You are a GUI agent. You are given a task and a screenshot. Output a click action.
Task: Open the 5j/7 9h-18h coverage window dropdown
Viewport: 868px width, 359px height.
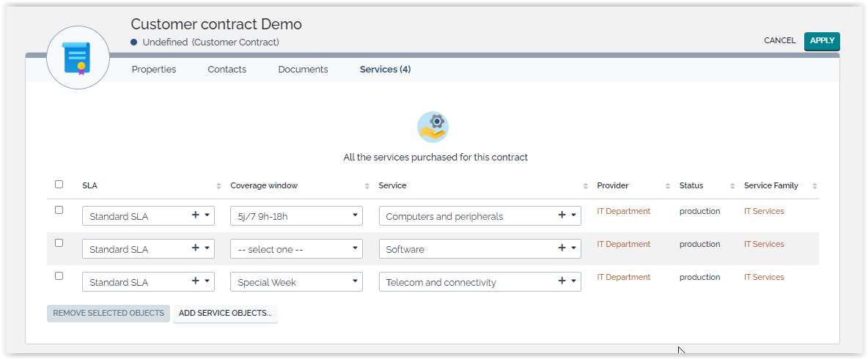tap(296, 216)
